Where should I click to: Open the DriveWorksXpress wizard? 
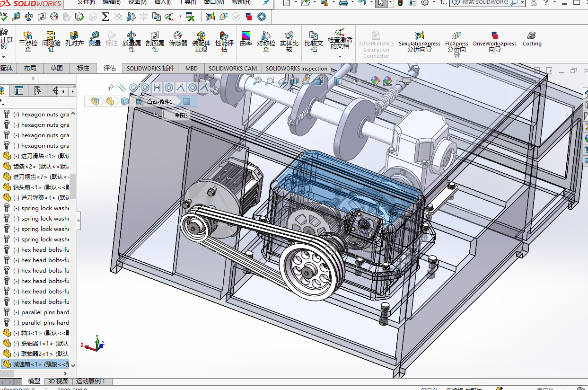[495, 42]
